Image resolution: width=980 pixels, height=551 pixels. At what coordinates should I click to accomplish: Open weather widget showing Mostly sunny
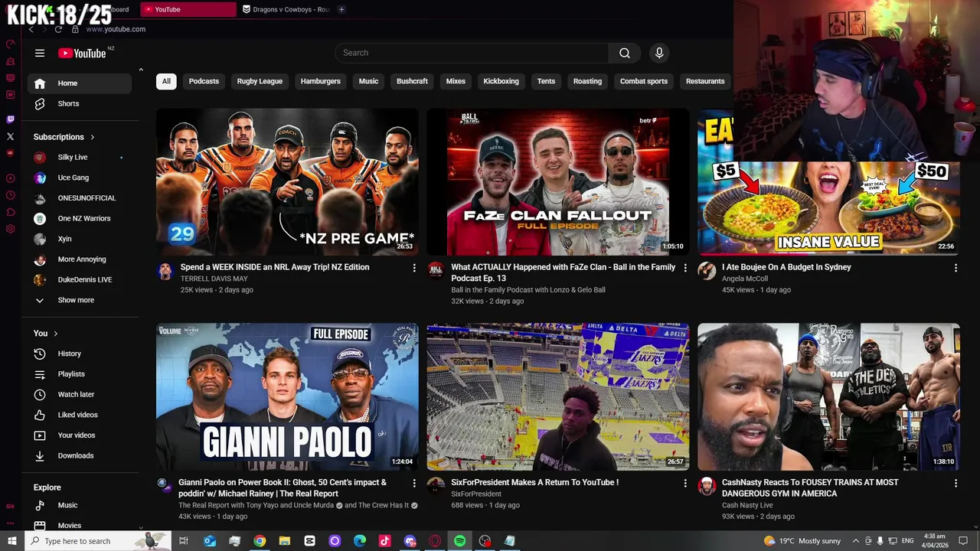pos(802,541)
